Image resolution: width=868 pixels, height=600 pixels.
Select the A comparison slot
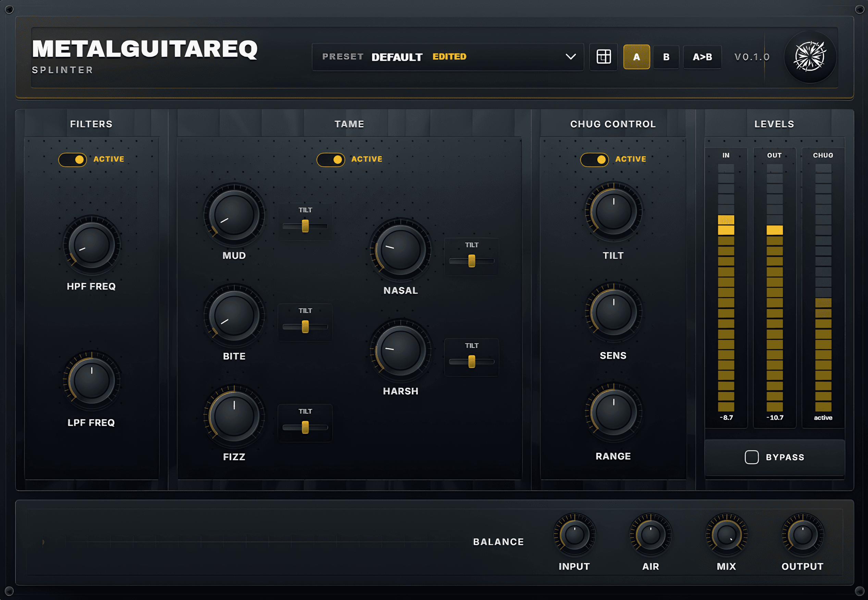[x=636, y=57]
